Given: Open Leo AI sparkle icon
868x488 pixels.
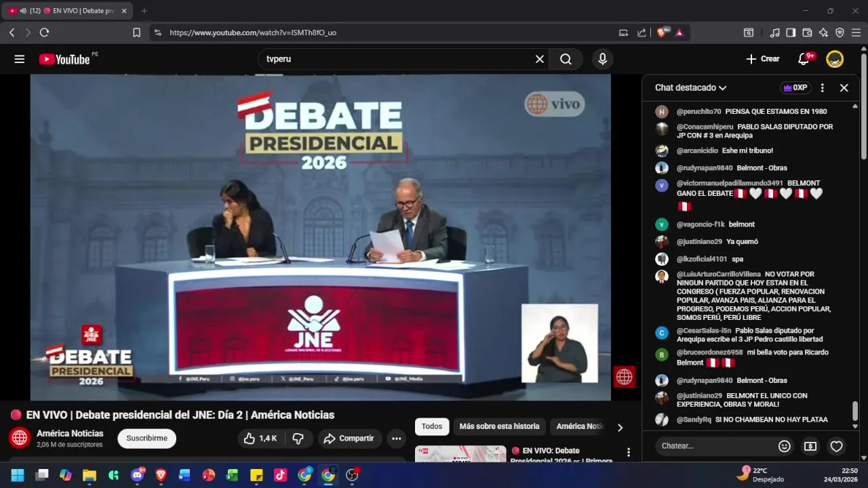Looking at the screenshot, I should coord(823,33).
